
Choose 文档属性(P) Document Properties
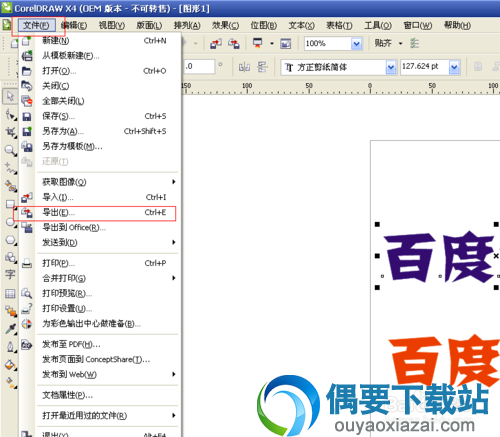[x=100, y=395]
